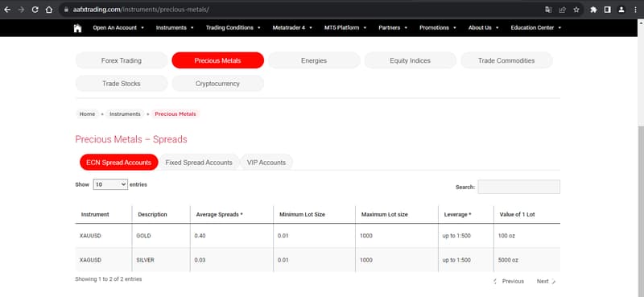Toggle the browser side panel icon
Image resolution: width=644 pixels, height=297 pixels.
click(x=608, y=10)
